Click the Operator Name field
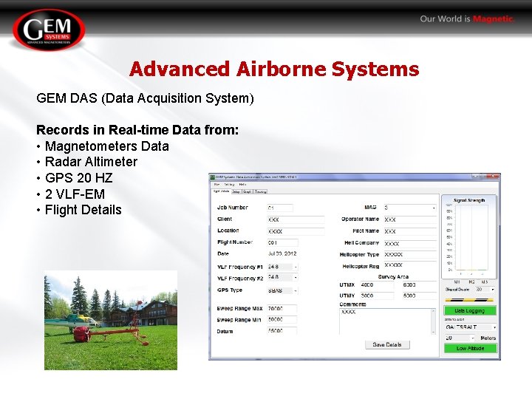This screenshot has width=532, height=399. tap(410, 219)
